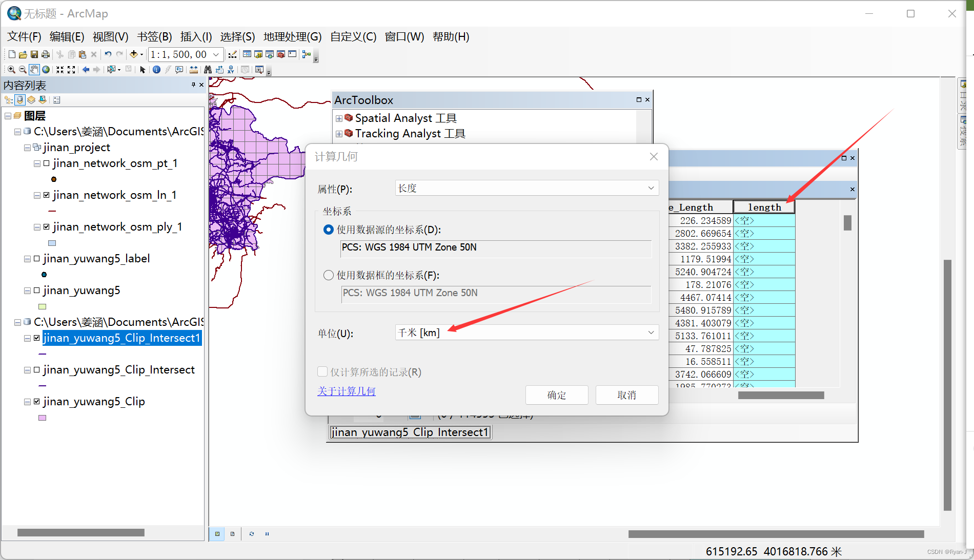
Task: Launch the ModelBuilder icon
Action: click(307, 54)
